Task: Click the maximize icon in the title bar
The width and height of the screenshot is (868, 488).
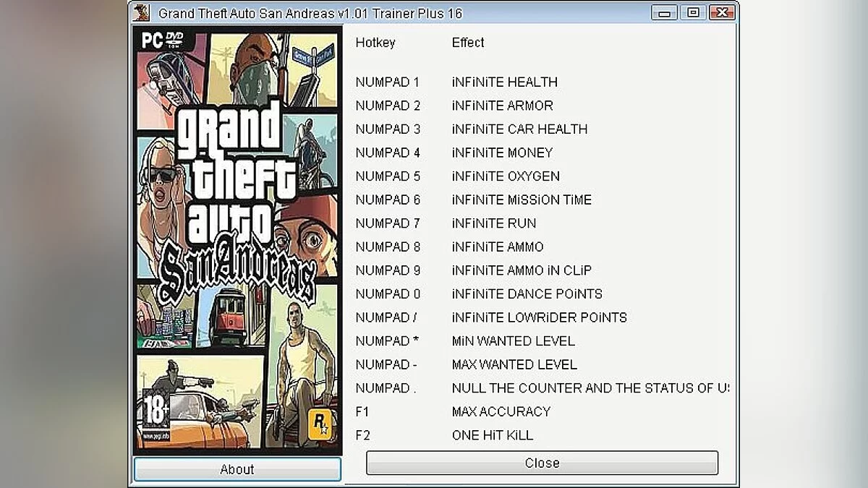Action: pos(693,12)
